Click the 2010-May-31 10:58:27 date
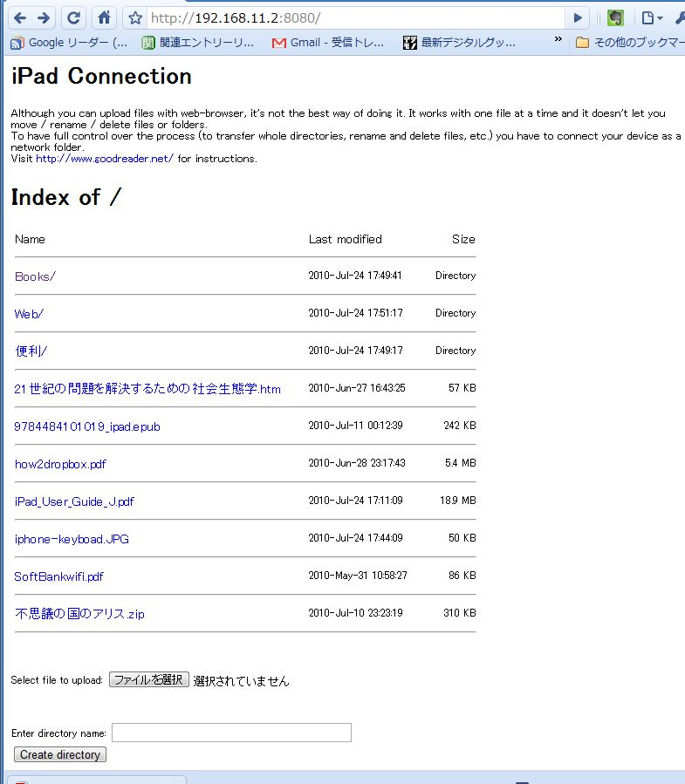The height and width of the screenshot is (784, 685). click(x=358, y=576)
